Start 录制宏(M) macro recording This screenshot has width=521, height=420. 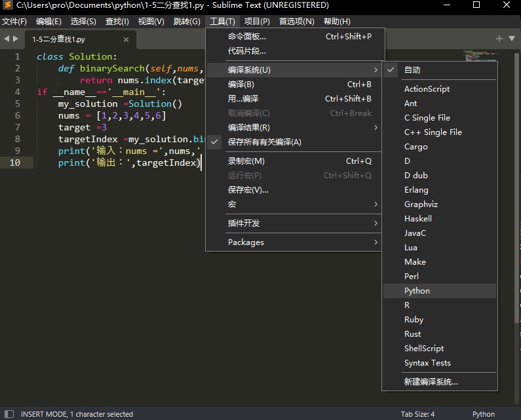294,161
